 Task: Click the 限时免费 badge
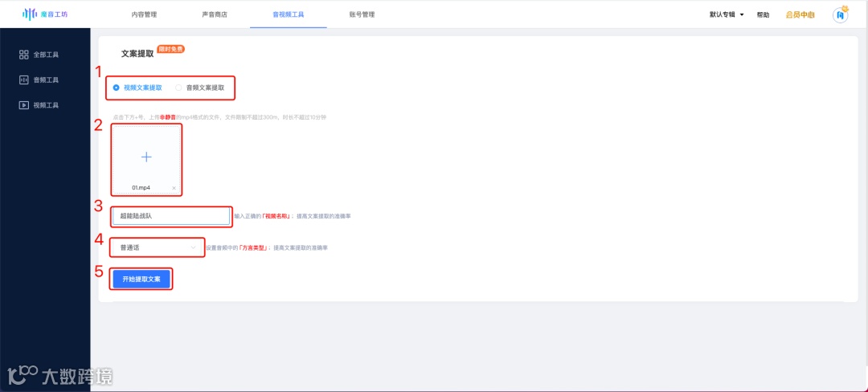[x=171, y=49]
